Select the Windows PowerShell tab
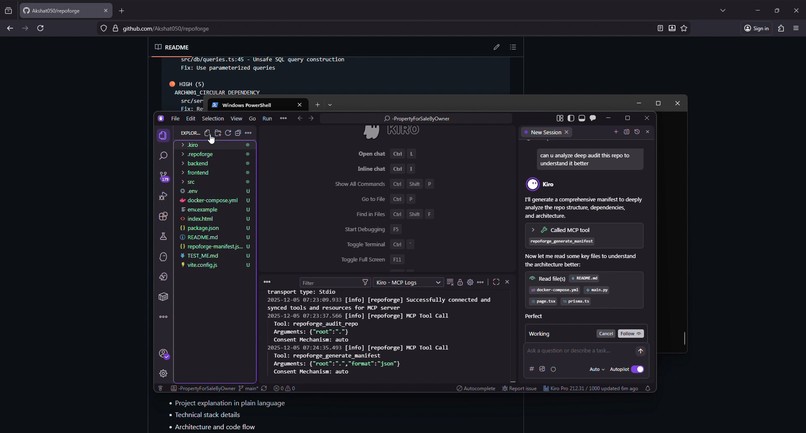The width and height of the screenshot is (806, 433). click(x=257, y=105)
